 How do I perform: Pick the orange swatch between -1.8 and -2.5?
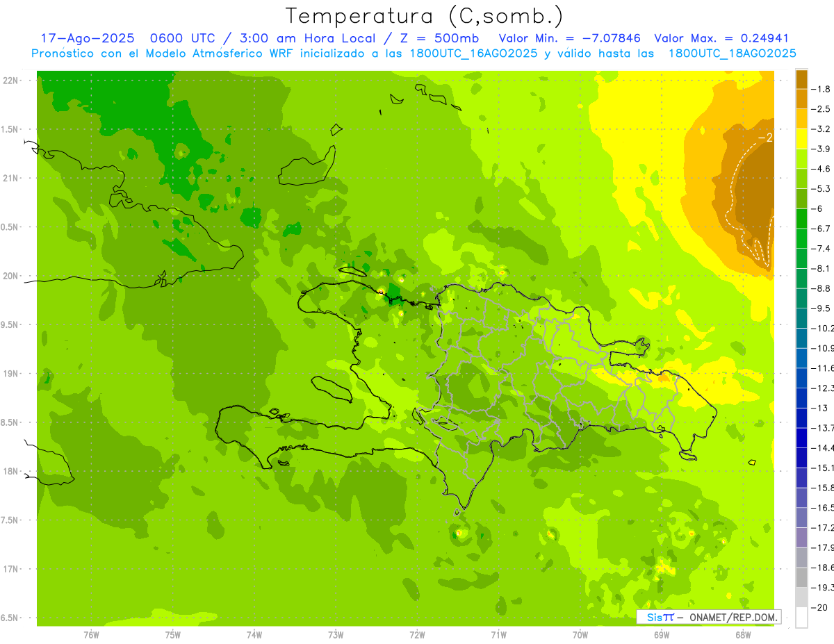tap(801, 99)
